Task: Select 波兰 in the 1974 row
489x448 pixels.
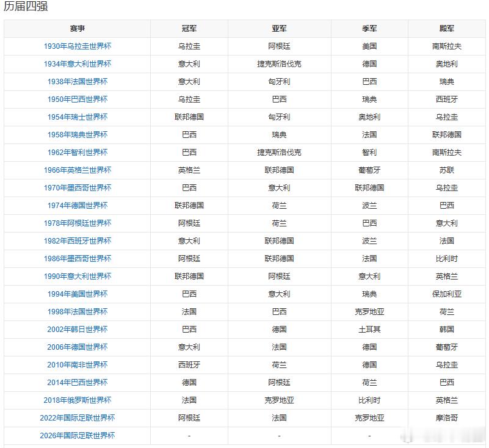Action: pyautogui.click(x=369, y=206)
